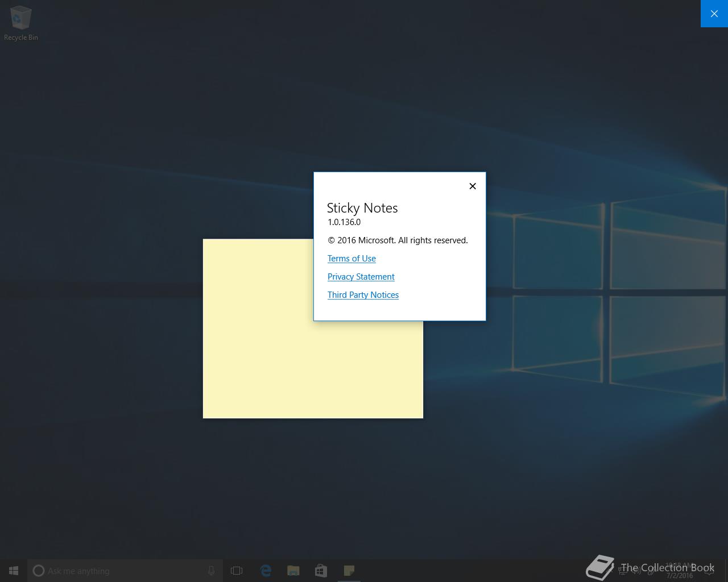Open the Action Center notification icon
The image size is (728, 582).
709,571
